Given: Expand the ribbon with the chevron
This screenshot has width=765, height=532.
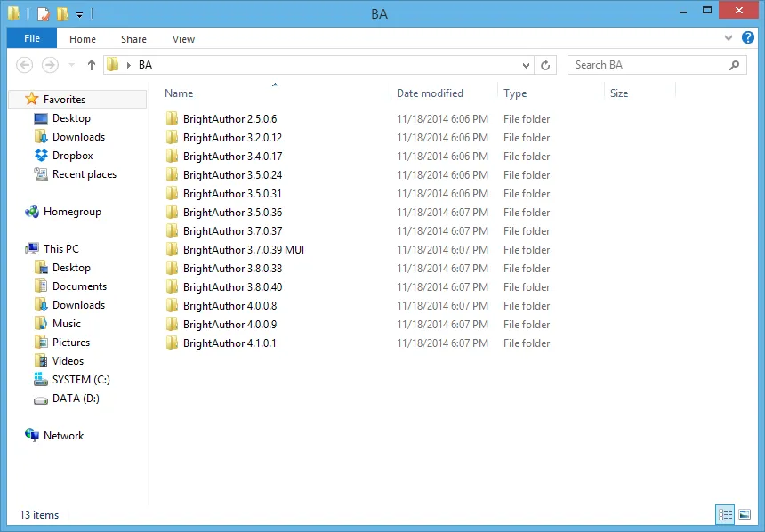Looking at the screenshot, I should [729, 37].
